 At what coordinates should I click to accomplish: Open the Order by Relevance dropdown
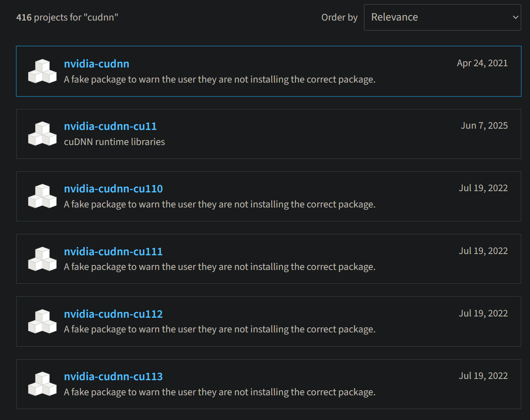point(442,17)
